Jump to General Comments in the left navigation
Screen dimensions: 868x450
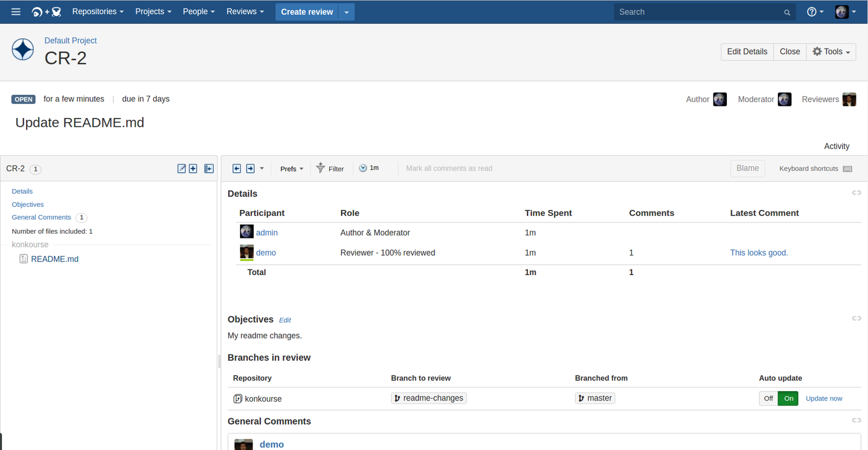pyautogui.click(x=42, y=217)
